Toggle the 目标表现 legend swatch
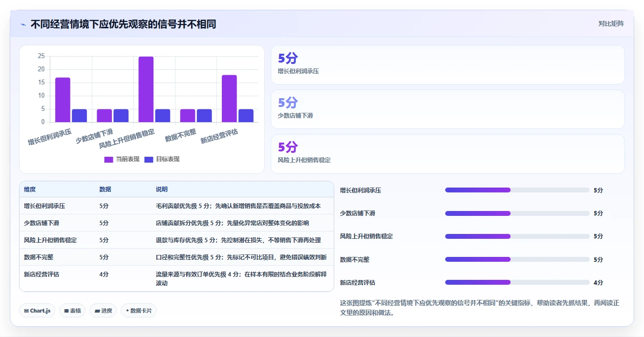This screenshot has width=644, height=337. point(149,159)
